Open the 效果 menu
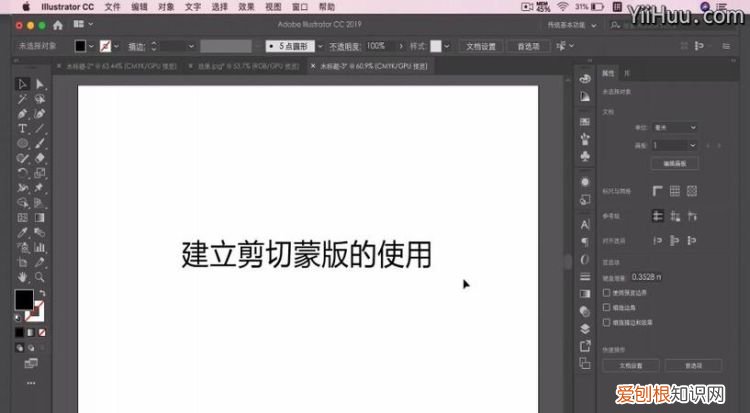The height and width of the screenshot is (413, 750). 246,7
